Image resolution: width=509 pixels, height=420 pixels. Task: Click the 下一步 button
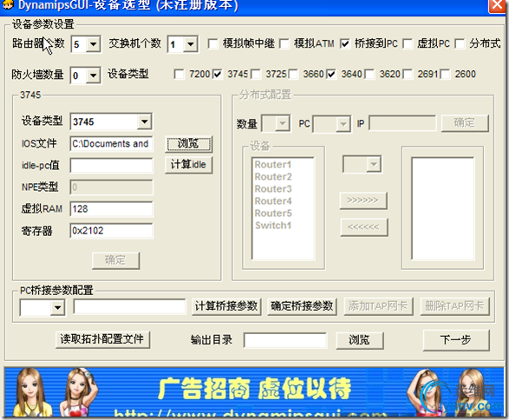tap(456, 340)
